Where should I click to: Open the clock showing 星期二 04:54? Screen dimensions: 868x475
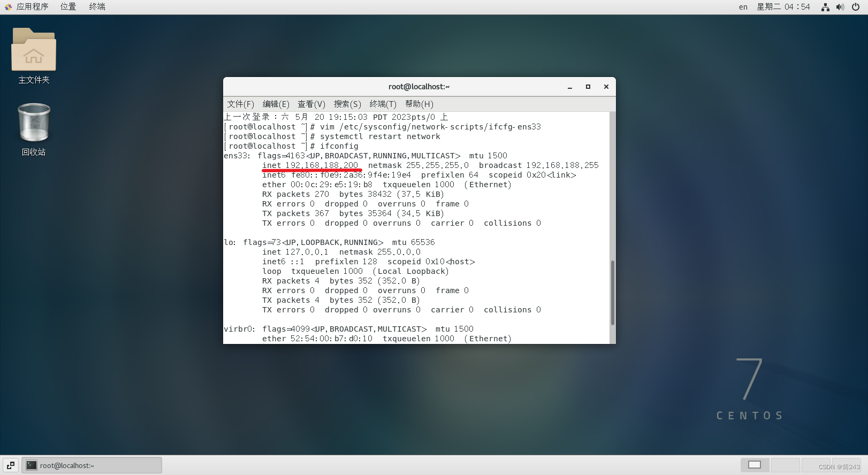coord(783,7)
